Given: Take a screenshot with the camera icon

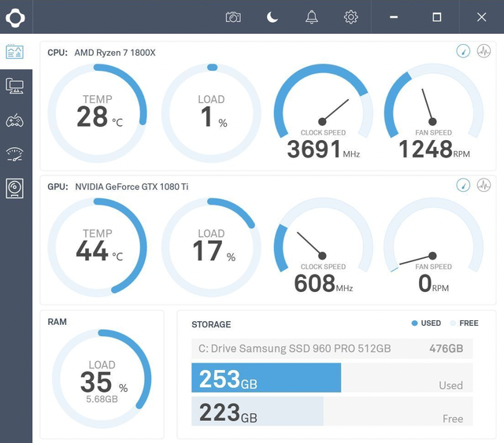Looking at the screenshot, I should 233,17.
